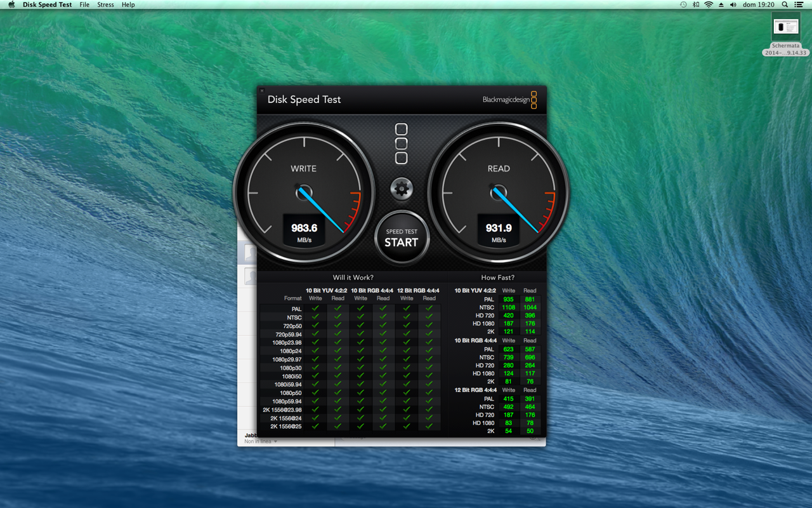This screenshot has height=508, width=812.
Task: Click the 264 read value
Action: pyautogui.click(x=530, y=365)
